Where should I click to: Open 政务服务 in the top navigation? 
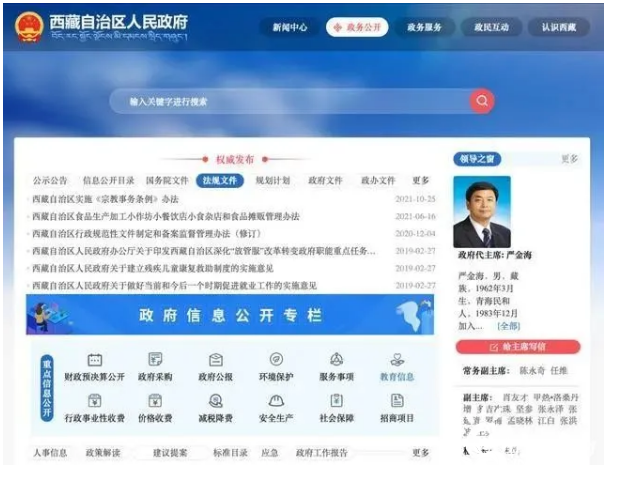tap(424, 27)
